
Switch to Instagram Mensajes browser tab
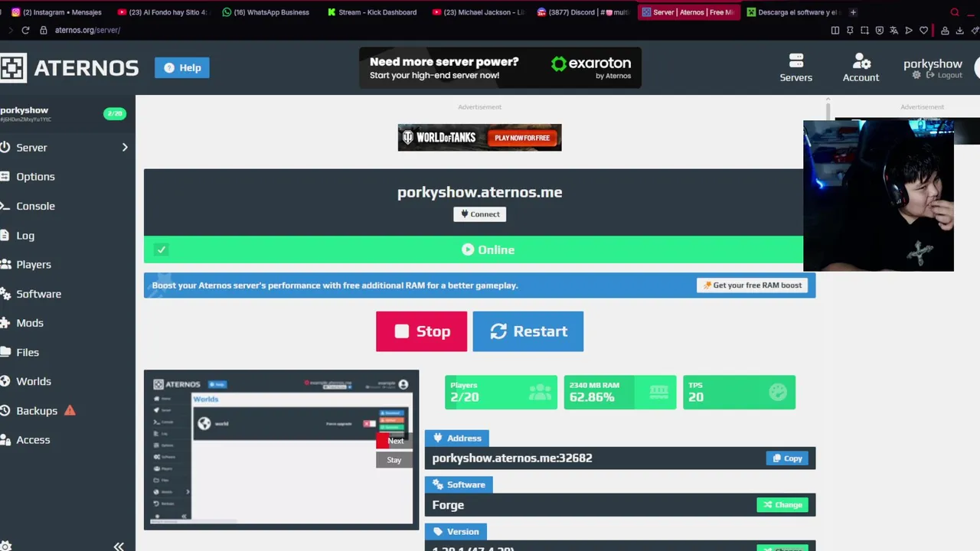coord(57,12)
